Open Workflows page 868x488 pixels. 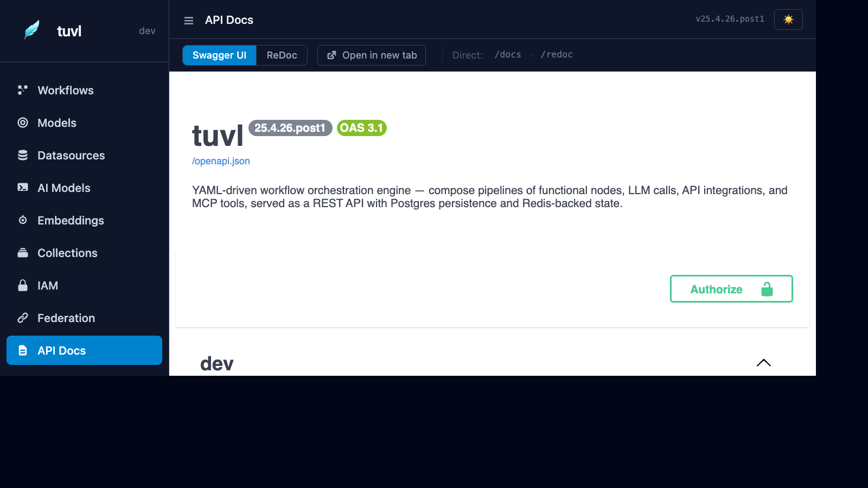pos(84,90)
